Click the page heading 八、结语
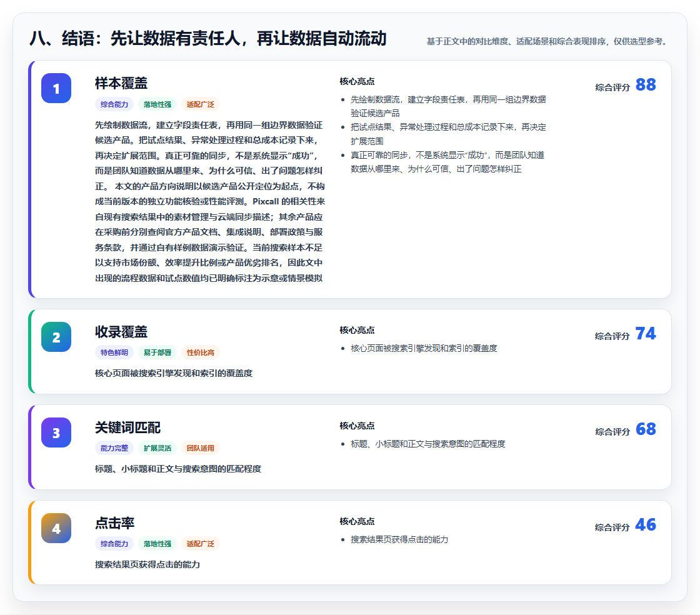Viewport: 700px width, 615px height. pos(208,38)
